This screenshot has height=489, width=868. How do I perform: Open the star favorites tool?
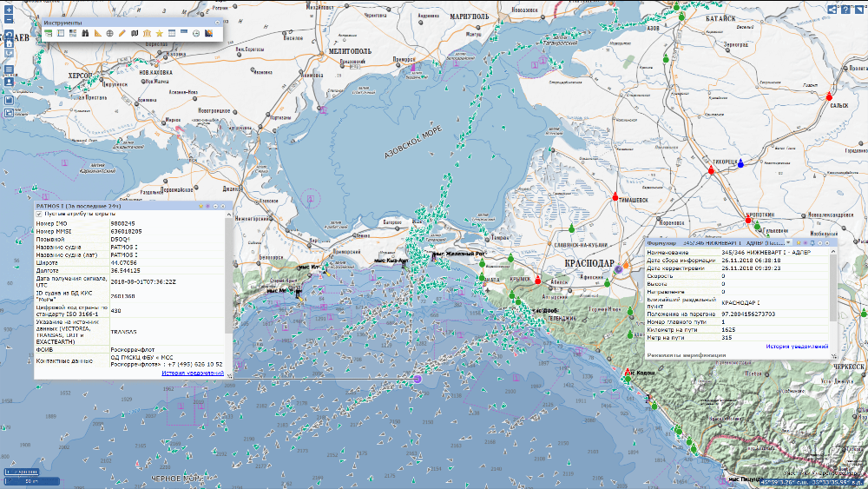160,32
